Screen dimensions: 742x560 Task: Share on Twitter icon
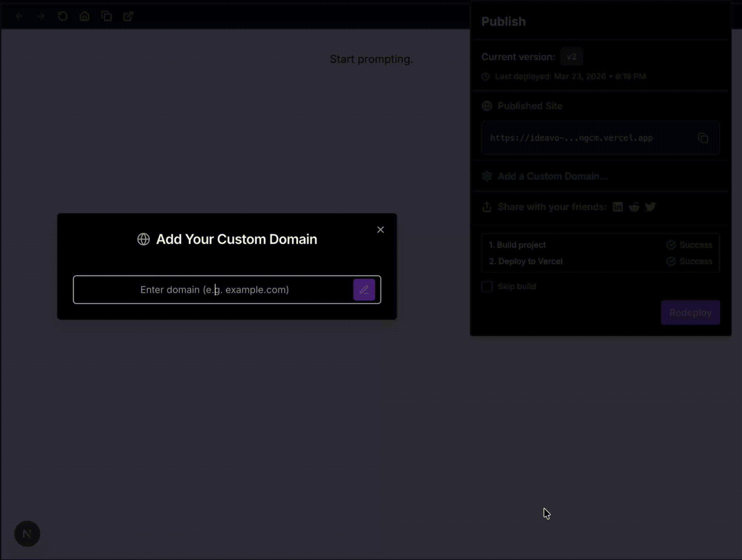point(650,207)
